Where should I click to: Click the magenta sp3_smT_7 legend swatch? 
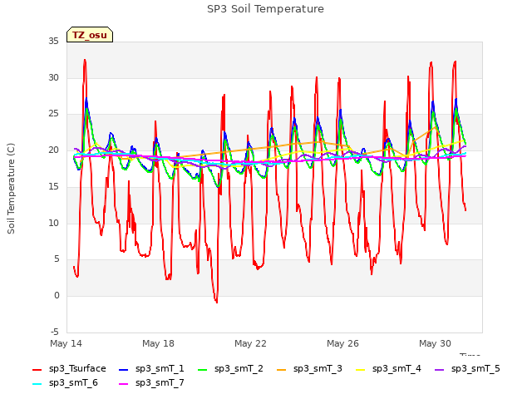point(124,384)
